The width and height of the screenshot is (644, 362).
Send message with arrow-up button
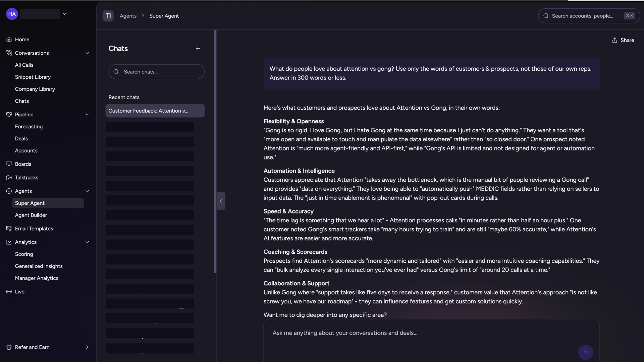(x=585, y=352)
